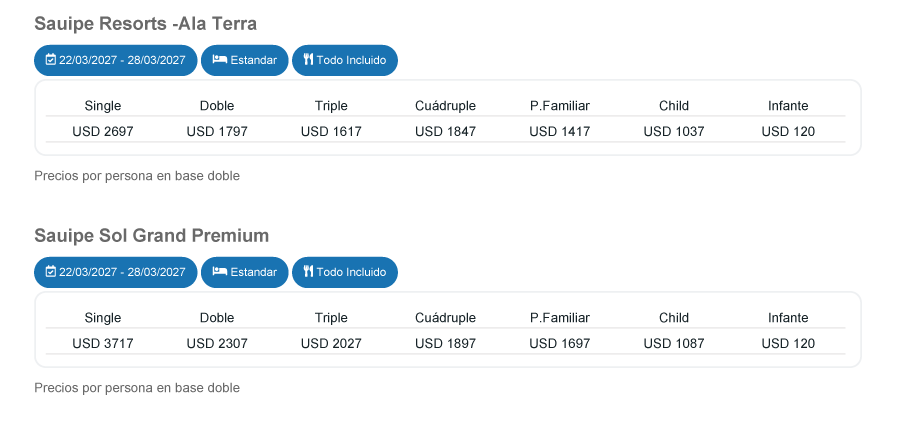Click Ala Terra Single price USD 2697
Screen dimensions: 900x433
tap(103, 132)
